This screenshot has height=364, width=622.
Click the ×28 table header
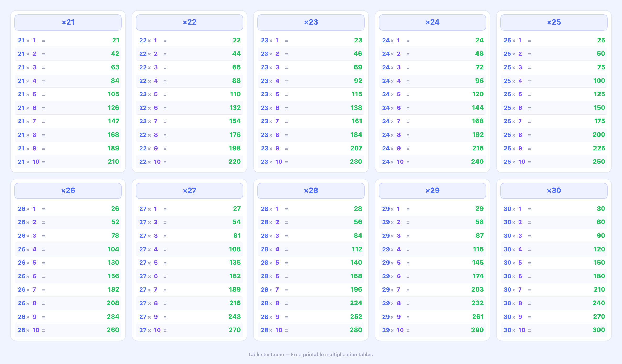311,191
